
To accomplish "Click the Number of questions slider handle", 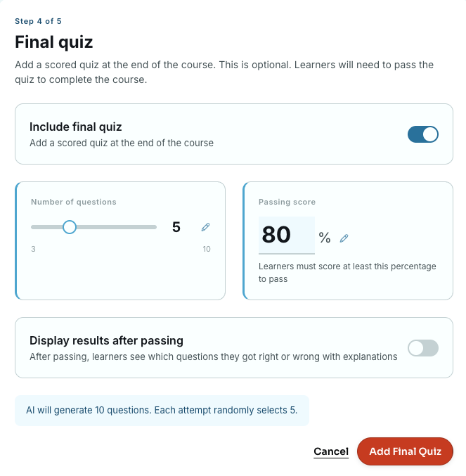I will pos(70,227).
